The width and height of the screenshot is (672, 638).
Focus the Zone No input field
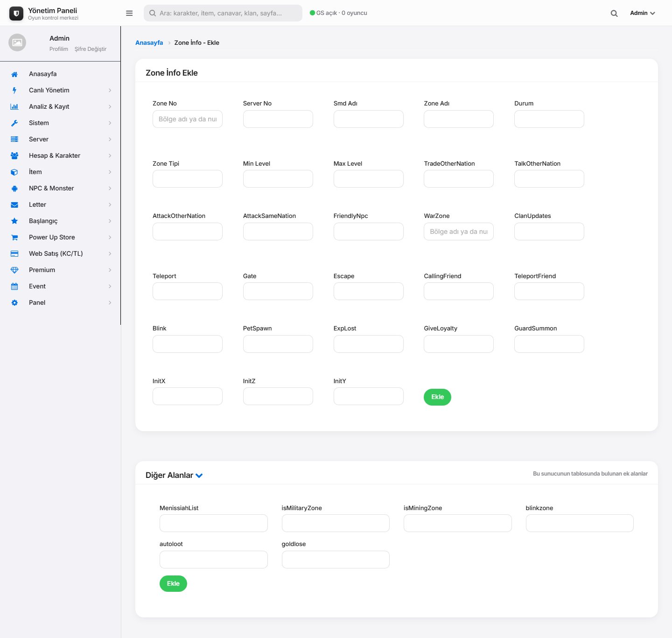point(188,119)
